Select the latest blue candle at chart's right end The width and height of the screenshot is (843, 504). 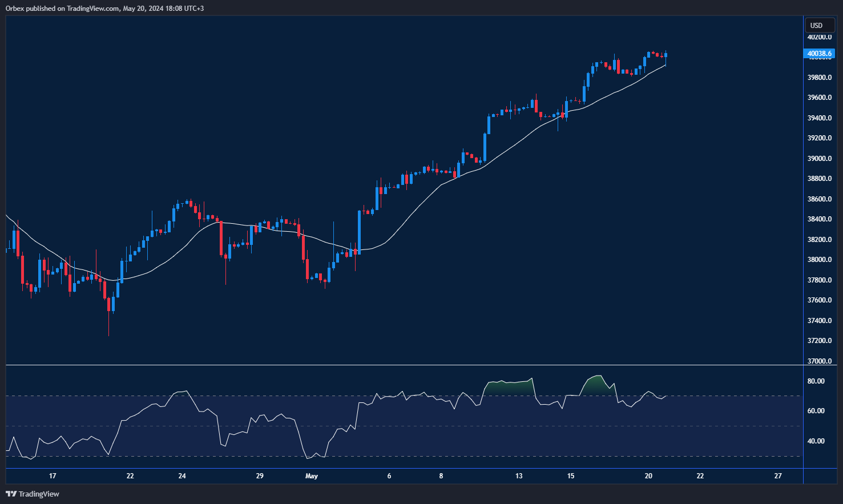pos(666,55)
